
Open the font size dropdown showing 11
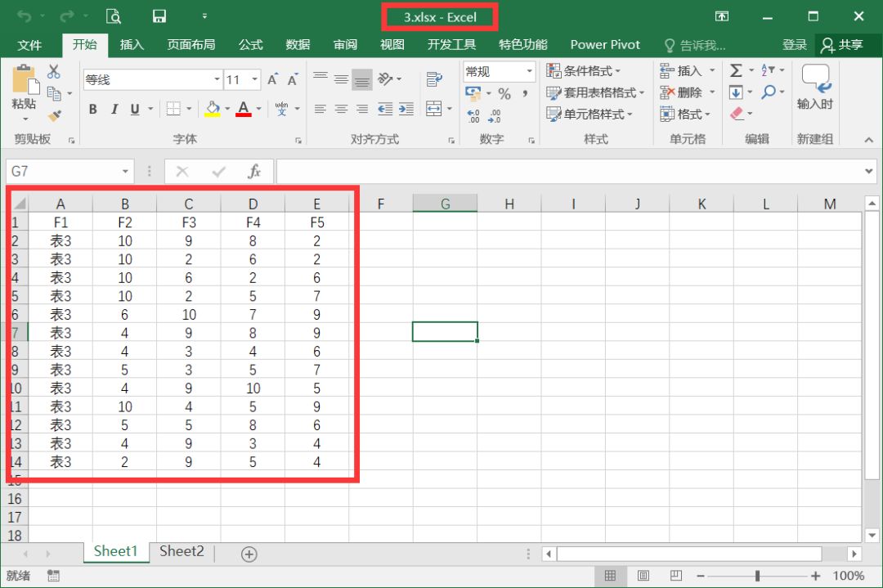[255, 79]
